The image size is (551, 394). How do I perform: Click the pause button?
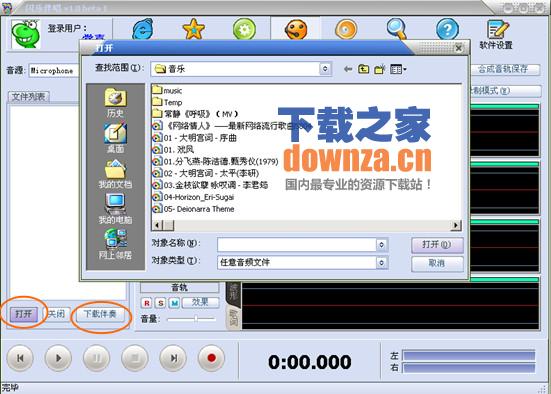click(x=96, y=358)
